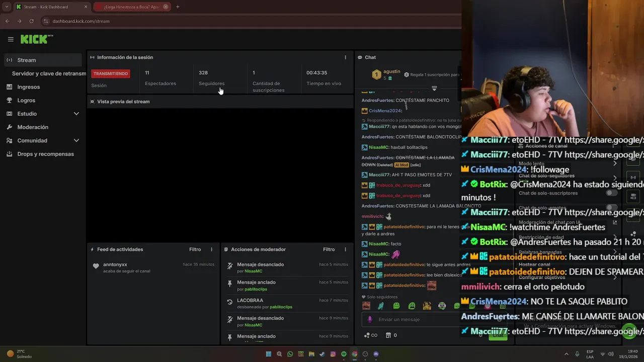
Task: Click the channel points infinity icon
Action: pos(371,335)
